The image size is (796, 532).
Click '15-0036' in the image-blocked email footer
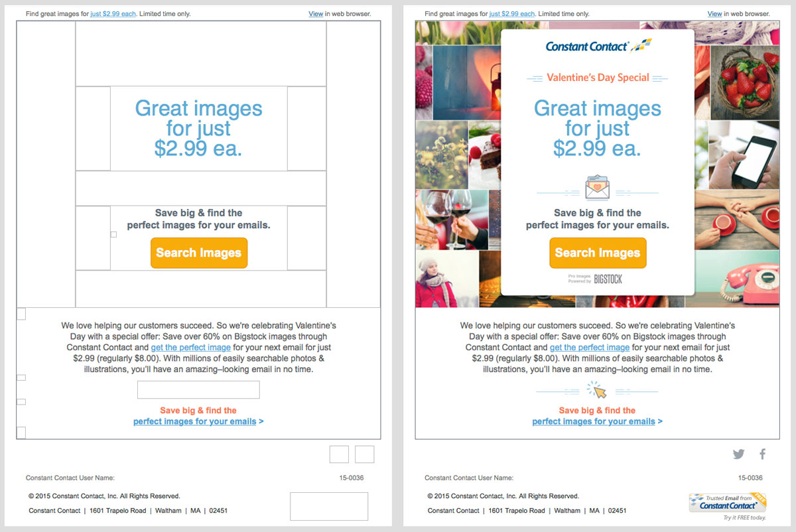(x=352, y=478)
